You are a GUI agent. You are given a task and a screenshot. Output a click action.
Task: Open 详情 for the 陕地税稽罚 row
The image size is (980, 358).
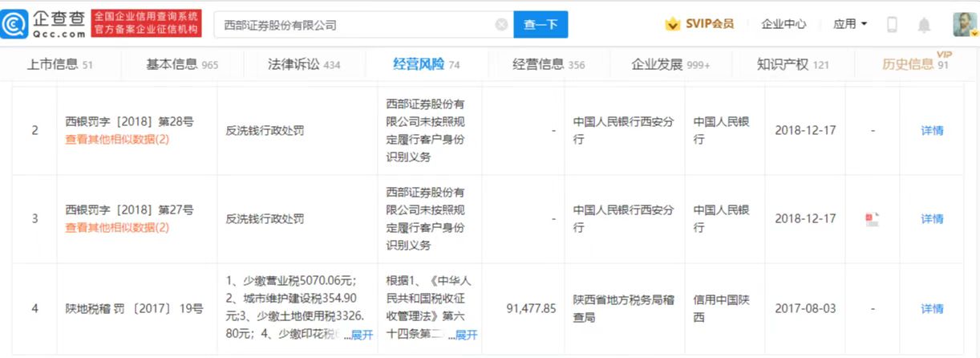(932, 308)
